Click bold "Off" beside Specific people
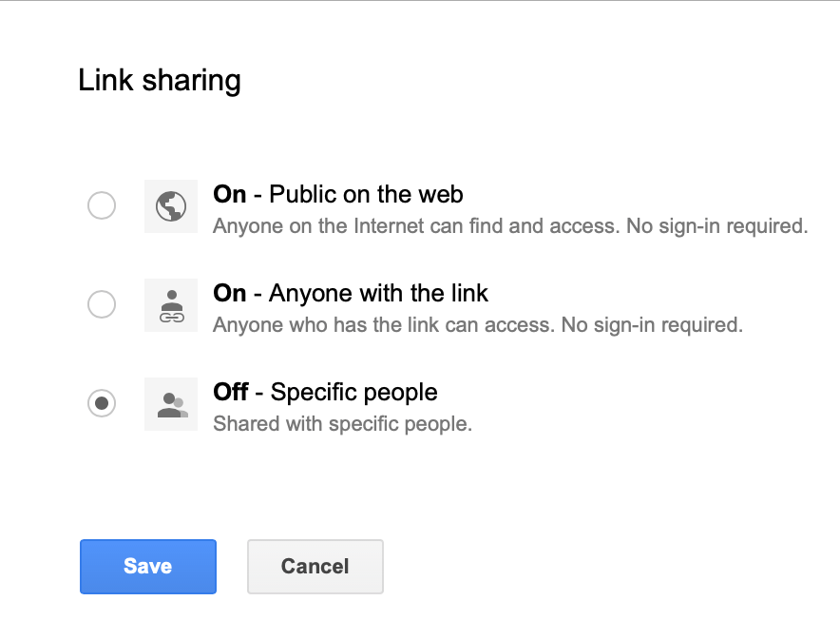This screenshot has width=840, height=620. click(x=231, y=392)
